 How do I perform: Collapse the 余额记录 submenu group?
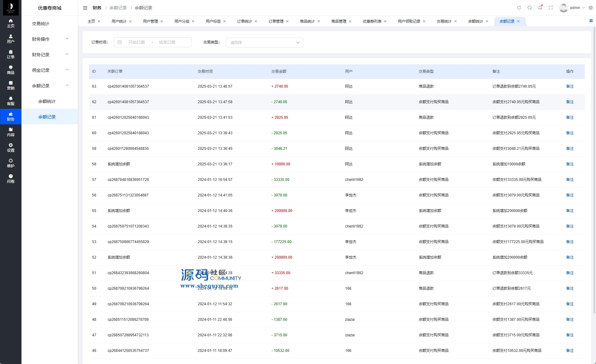[50, 86]
